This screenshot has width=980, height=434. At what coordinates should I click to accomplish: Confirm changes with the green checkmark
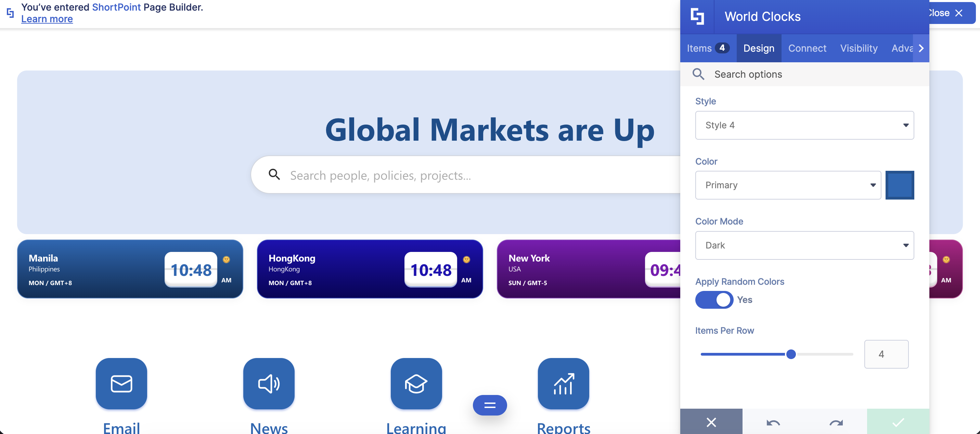898,422
